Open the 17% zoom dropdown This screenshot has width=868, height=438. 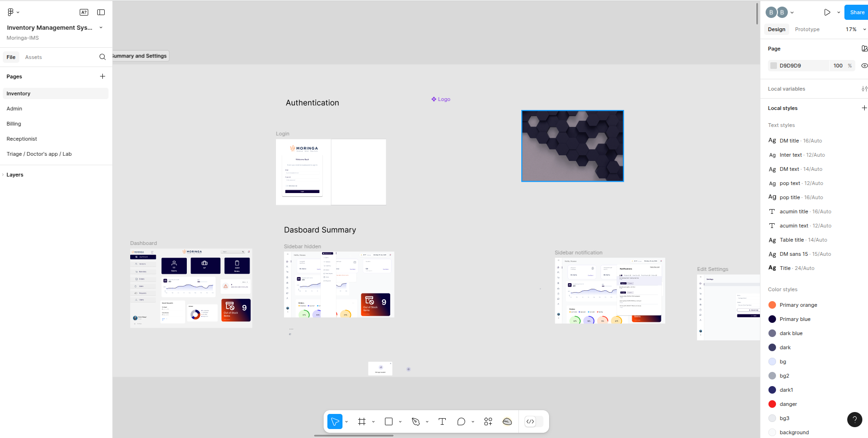pos(856,29)
